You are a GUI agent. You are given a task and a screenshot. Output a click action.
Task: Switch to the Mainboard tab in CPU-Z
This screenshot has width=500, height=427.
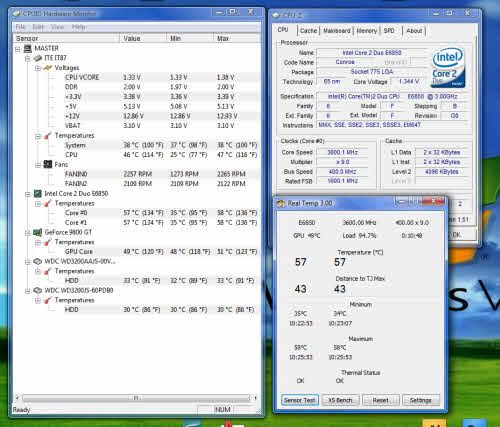(337, 31)
